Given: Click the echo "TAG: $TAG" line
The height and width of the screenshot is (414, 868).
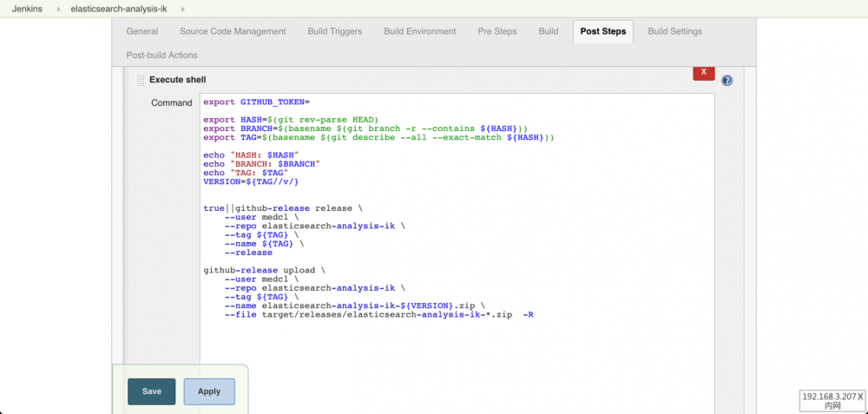Looking at the screenshot, I should tap(246, 174).
